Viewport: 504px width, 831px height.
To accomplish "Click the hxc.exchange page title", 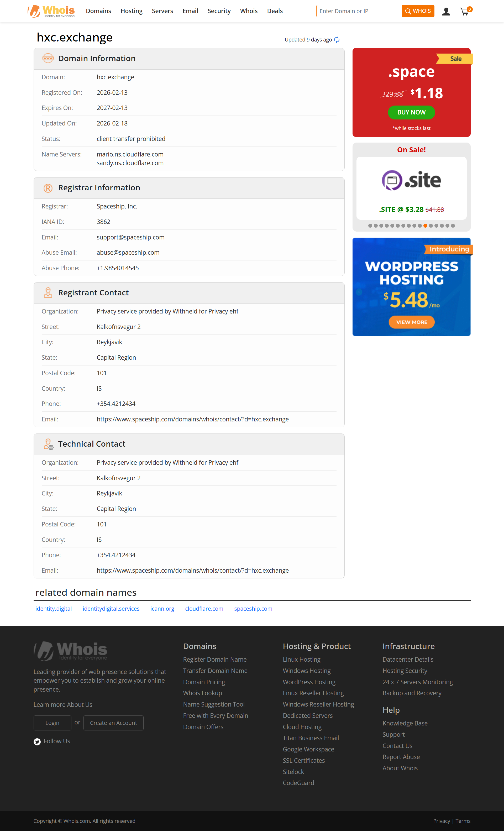I will pos(75,38).
